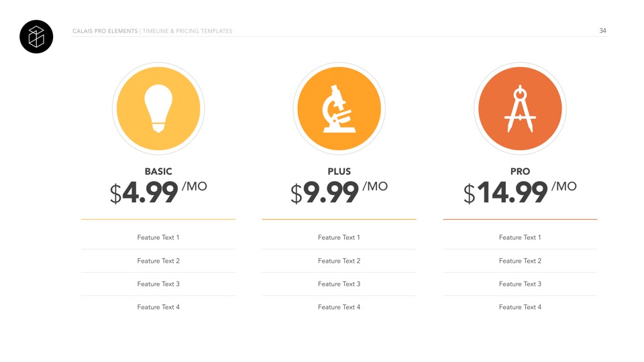Click the orange microscope icon
The image size is (644, 362).
pos(339,109)
